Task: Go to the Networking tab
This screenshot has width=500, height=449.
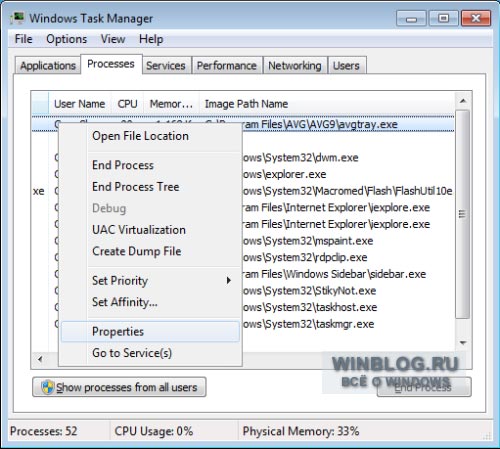Action: pos(295,65)
